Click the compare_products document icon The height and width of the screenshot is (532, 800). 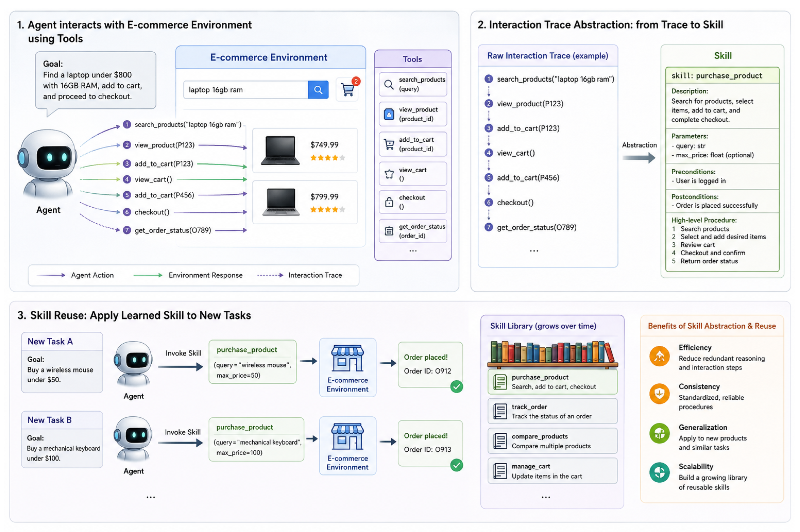pyautogui.click(x=500, y=441)
